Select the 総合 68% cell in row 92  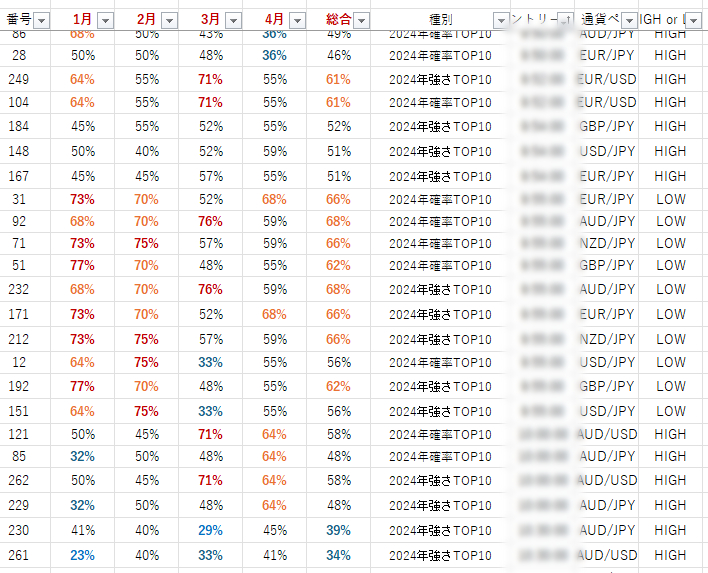[339, 222]
